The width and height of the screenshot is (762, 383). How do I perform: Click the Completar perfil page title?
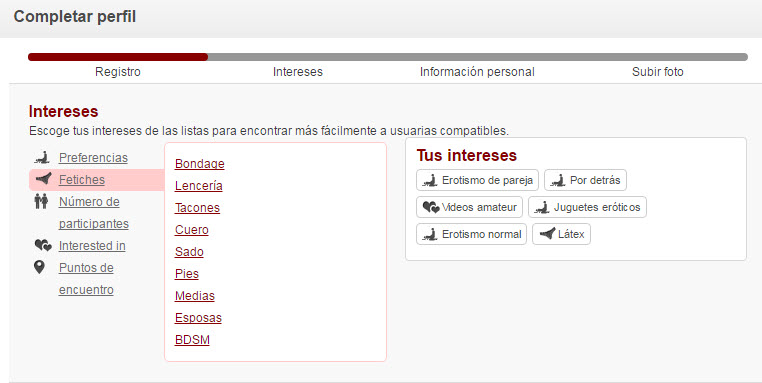(x=75, y=17)
